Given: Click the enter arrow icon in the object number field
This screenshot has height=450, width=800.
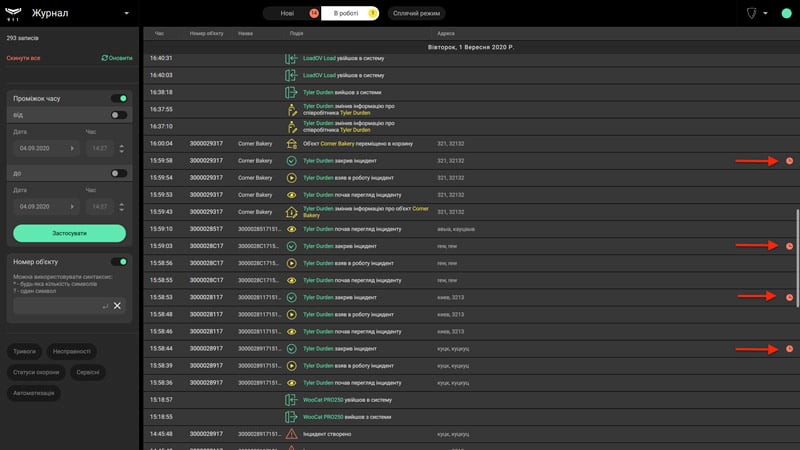Looking at the screenshot, I should click(105, 306).
